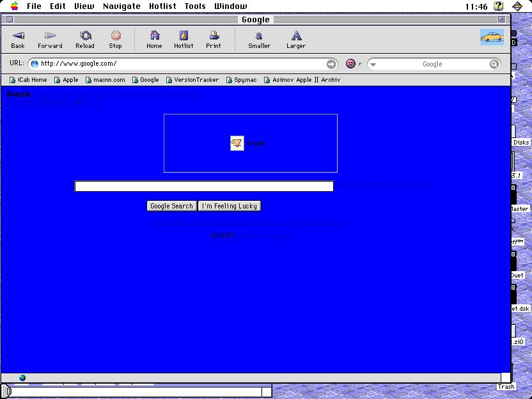Open the application switcher menu icon
This screenshot has height=399, width=532.
tap(517, 6)
